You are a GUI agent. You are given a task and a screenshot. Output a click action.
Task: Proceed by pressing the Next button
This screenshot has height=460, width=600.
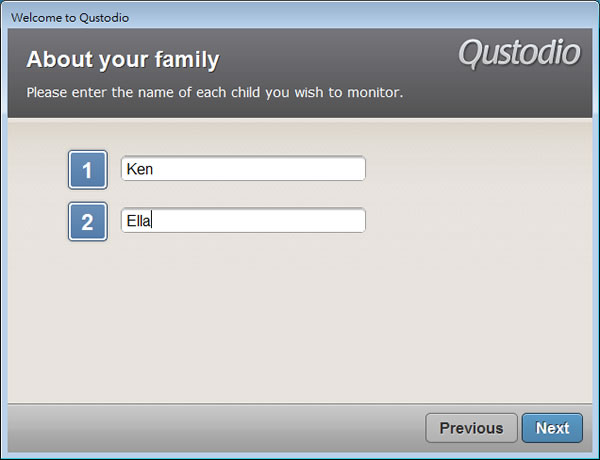[x=552, y=428]
